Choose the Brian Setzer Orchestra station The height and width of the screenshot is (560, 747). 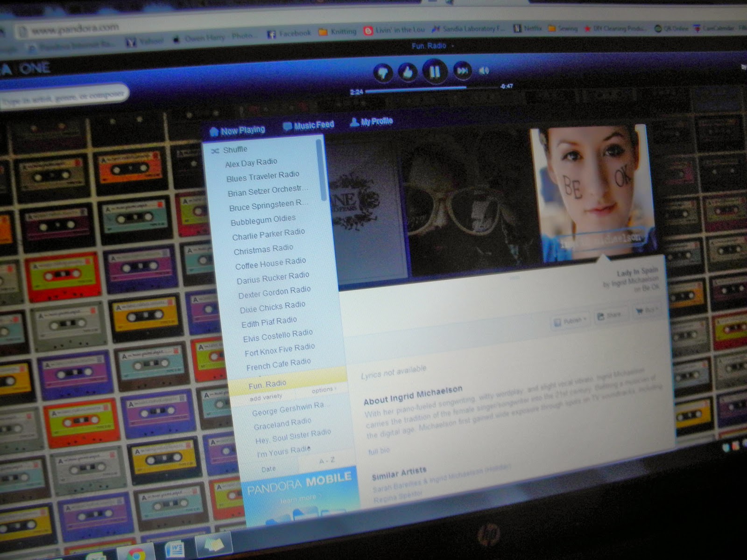point(268,190)
